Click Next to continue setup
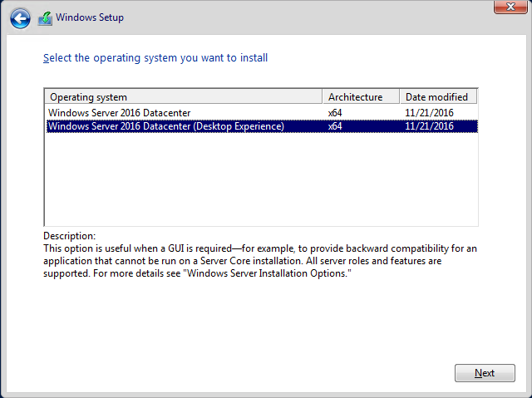Viewport: 532px width, 398px height. (x=485, y=373)
